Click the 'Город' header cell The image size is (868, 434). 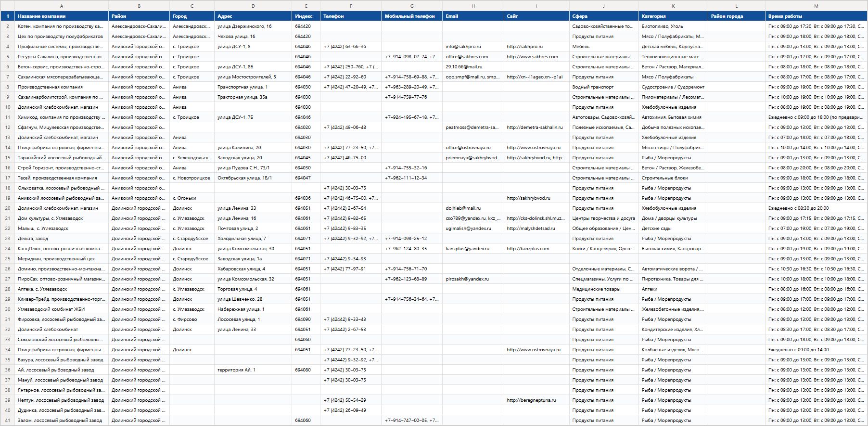click(x=192, y=16)
